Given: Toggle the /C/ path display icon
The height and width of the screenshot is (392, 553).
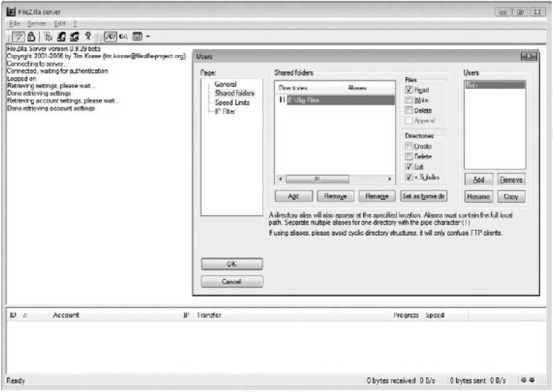Looking at the screenshot, I should point(110,36).
